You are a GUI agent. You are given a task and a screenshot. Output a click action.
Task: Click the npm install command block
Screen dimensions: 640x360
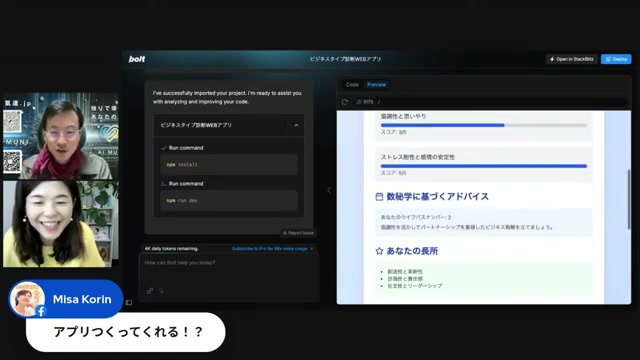(229, 164)
